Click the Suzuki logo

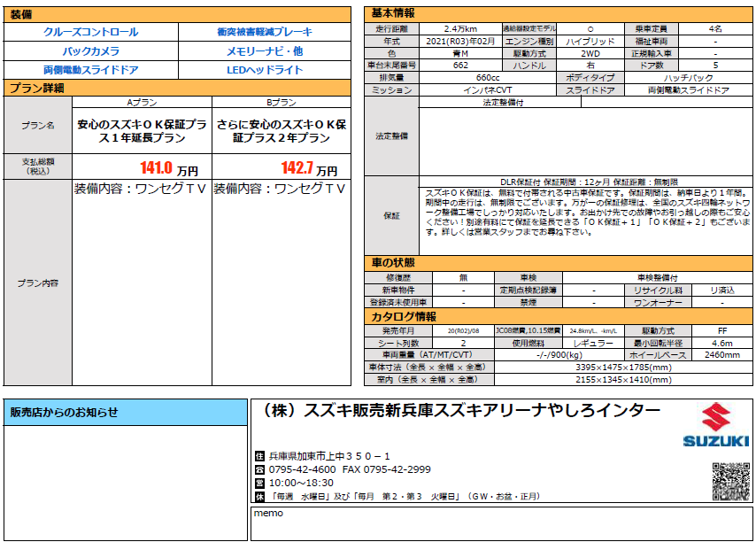click(x=716, y=426)
